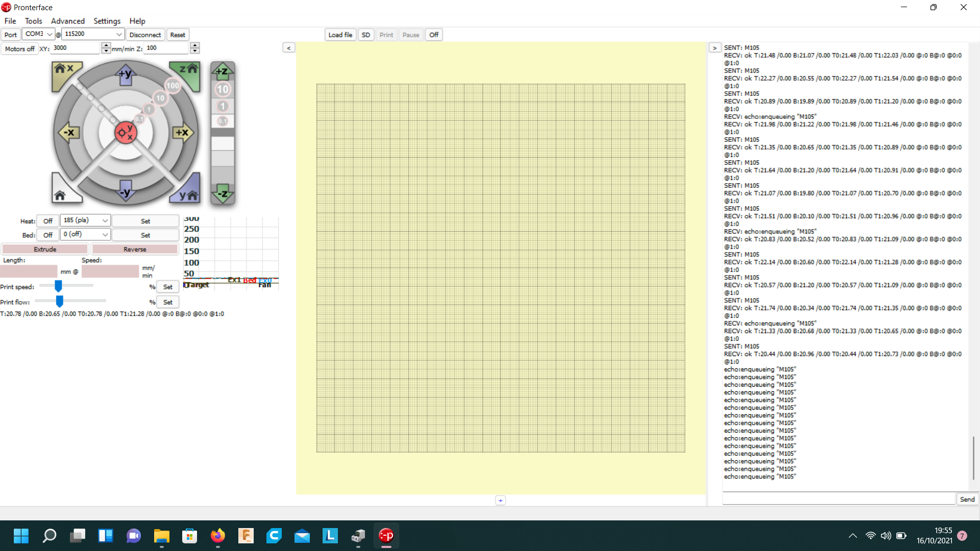
Task: Open the Settings menu
Action: click(107, 21)
